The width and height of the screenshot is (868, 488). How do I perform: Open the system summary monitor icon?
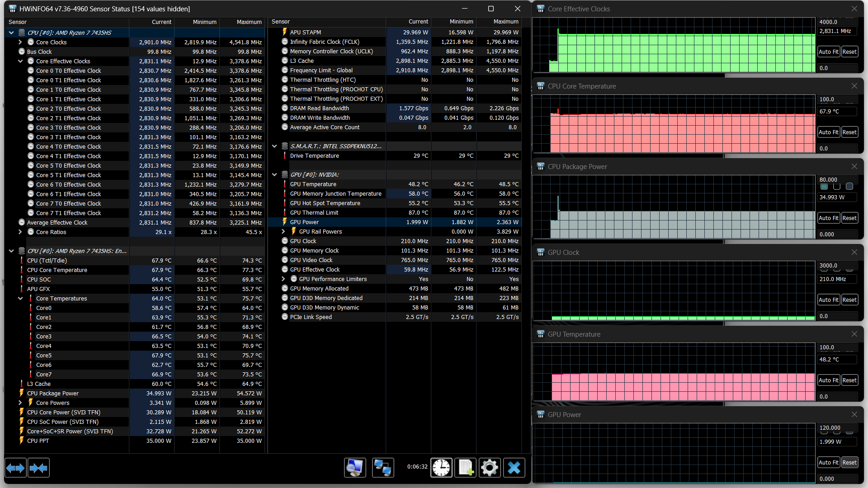[355, 467]
